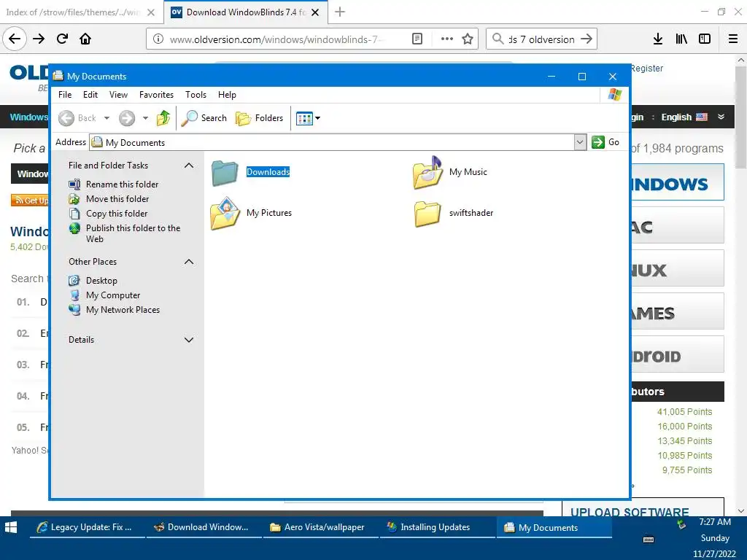Switch to Legacy Update taskbar item

[x=87, y=528]
